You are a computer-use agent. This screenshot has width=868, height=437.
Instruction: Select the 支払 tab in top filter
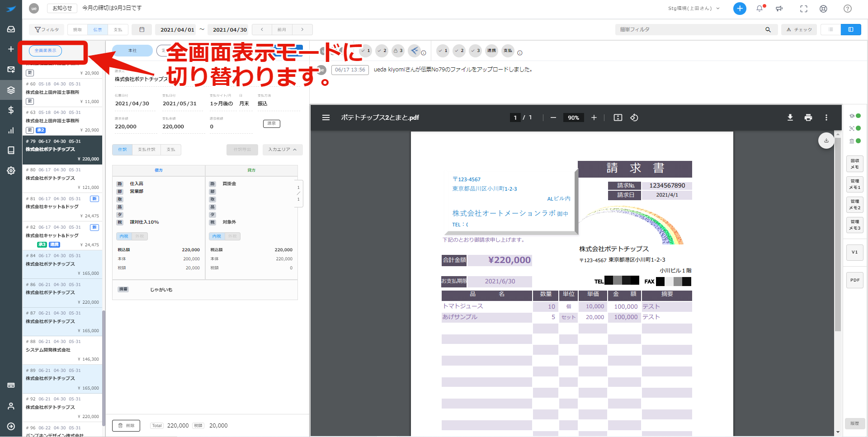pyautogui.click(x=118, y=30)
